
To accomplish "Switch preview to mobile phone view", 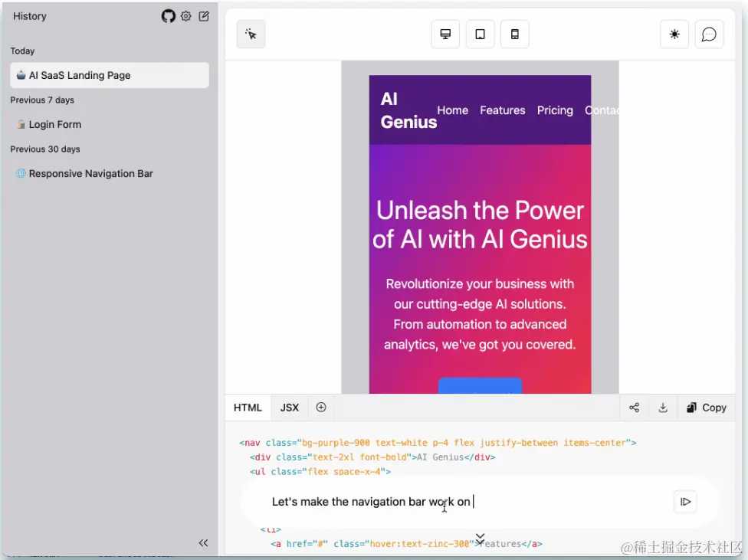I will [x=515, y=34].
